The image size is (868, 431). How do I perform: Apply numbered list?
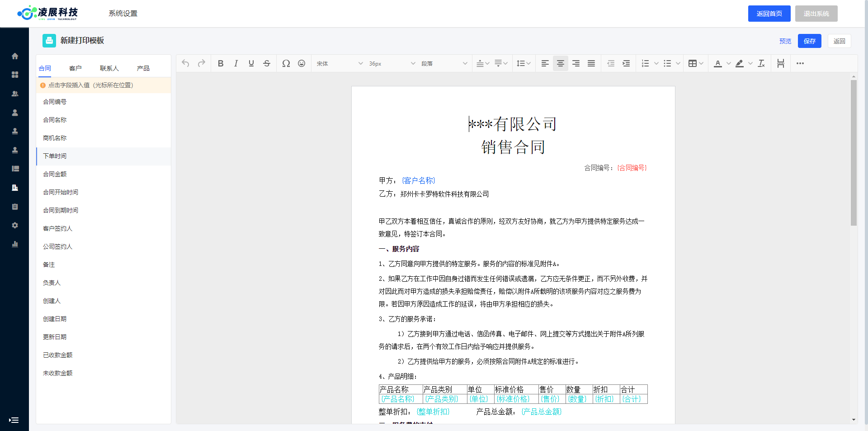tap(646, 63)
